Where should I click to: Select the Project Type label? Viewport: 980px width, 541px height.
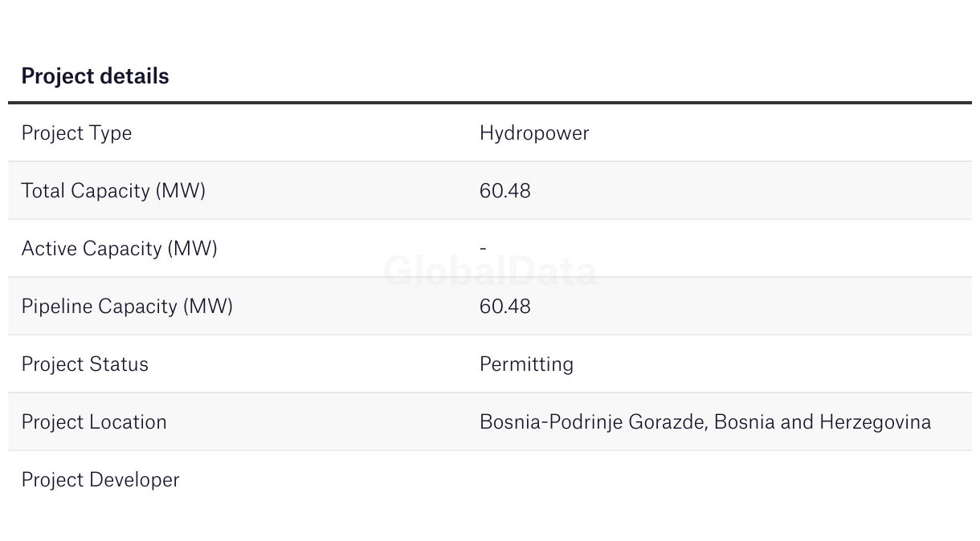tap(76, 133)
